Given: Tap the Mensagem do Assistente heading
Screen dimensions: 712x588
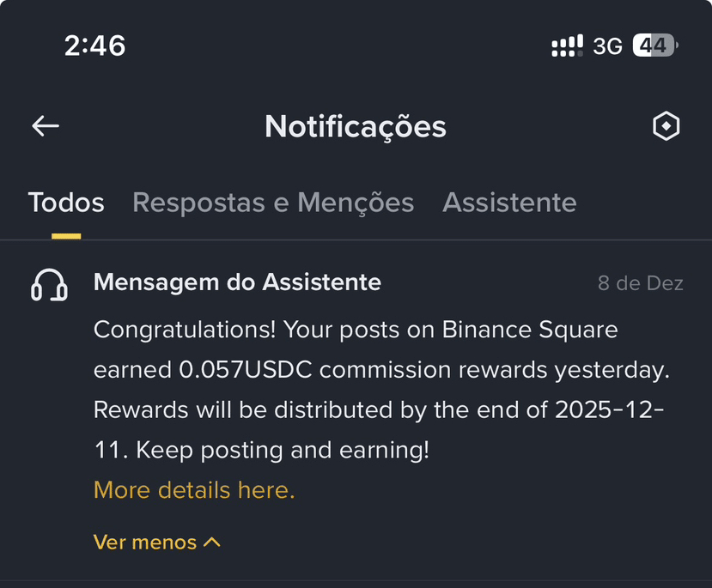Looking at the screenshot, I should [237, 282].
